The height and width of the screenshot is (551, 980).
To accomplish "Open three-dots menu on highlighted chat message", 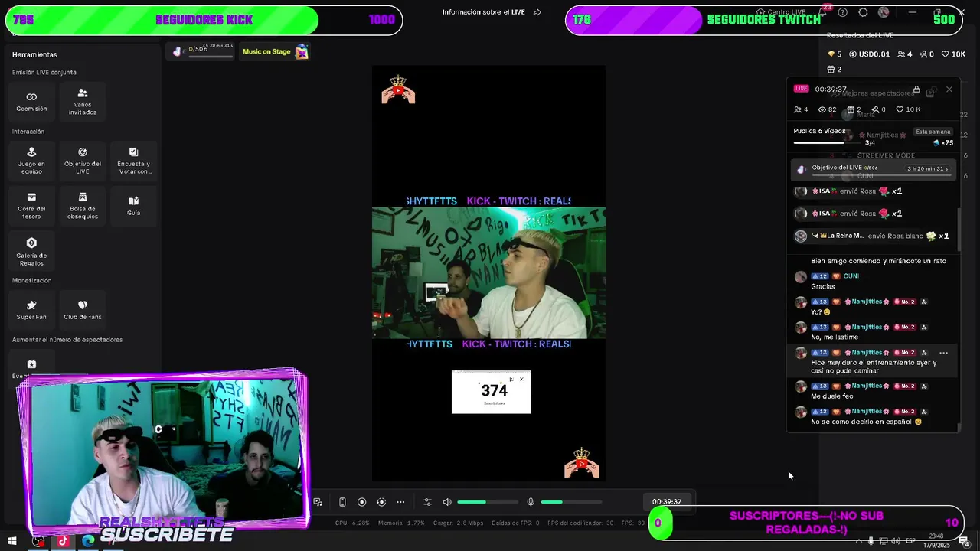I will point(944,353).
